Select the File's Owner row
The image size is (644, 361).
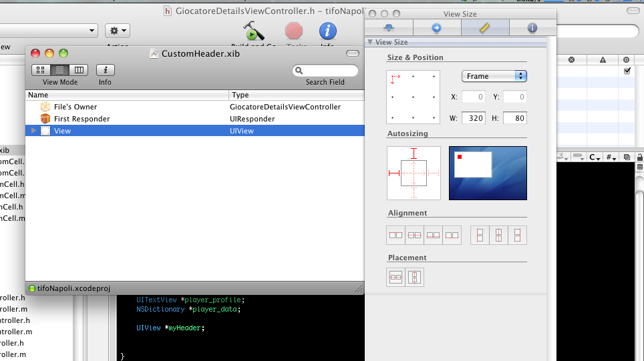75,107
